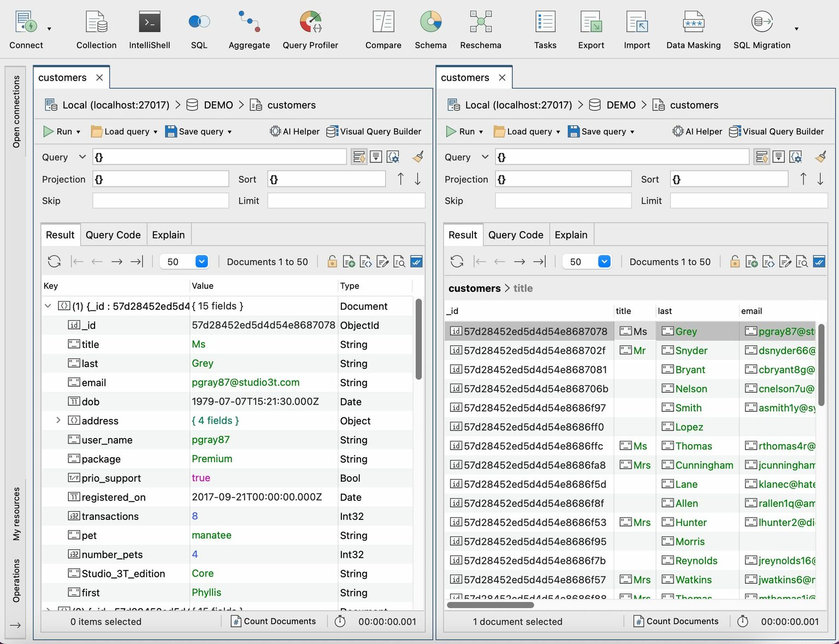This screenshot has width=839, height=644.
Task: Open the Query Code tab on the right
Action: click(x=515, y=234)
